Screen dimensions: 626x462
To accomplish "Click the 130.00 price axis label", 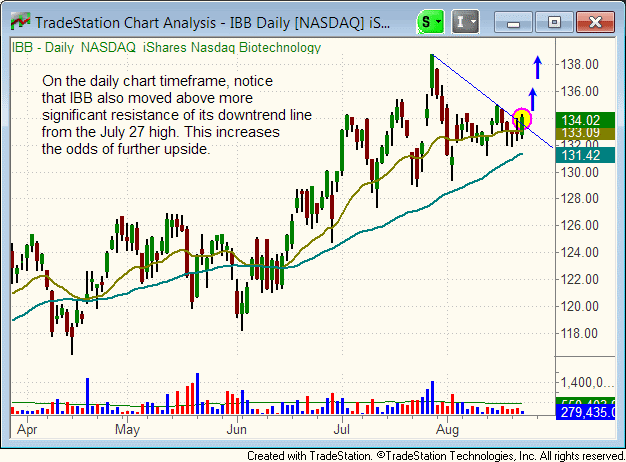I will pos(580,173).
